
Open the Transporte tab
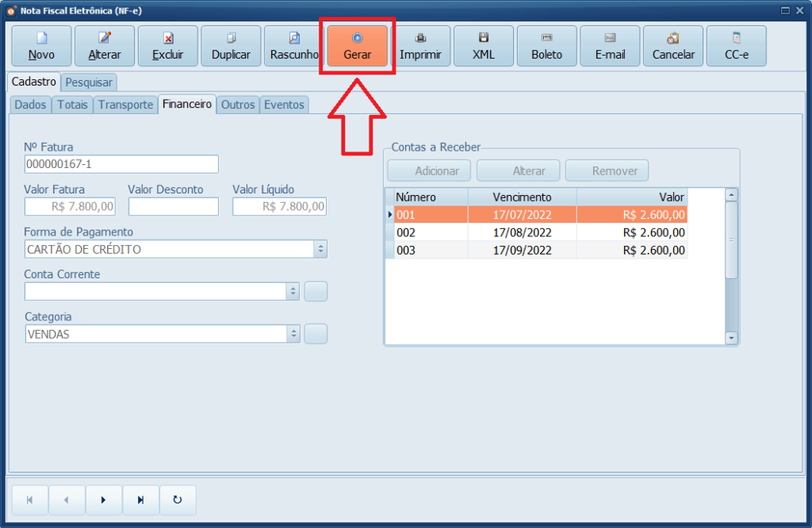click(x=125, y=105)
